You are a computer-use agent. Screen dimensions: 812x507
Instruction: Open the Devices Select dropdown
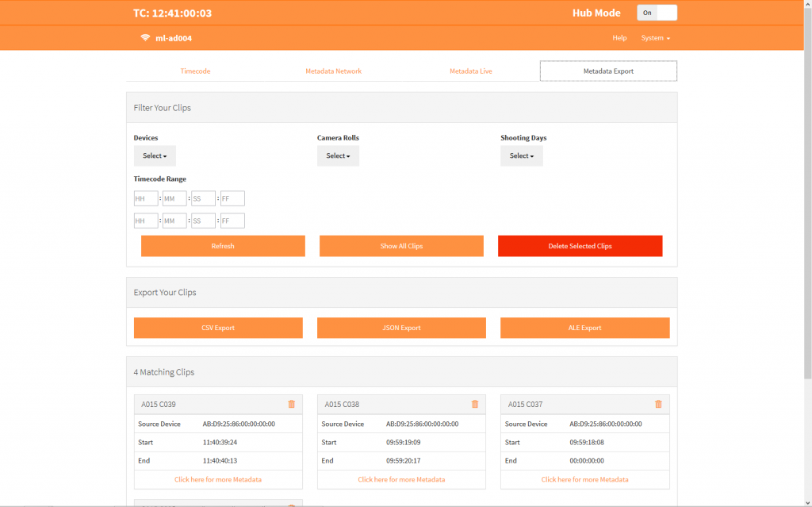pyautogui.click(x=155, y=156)
